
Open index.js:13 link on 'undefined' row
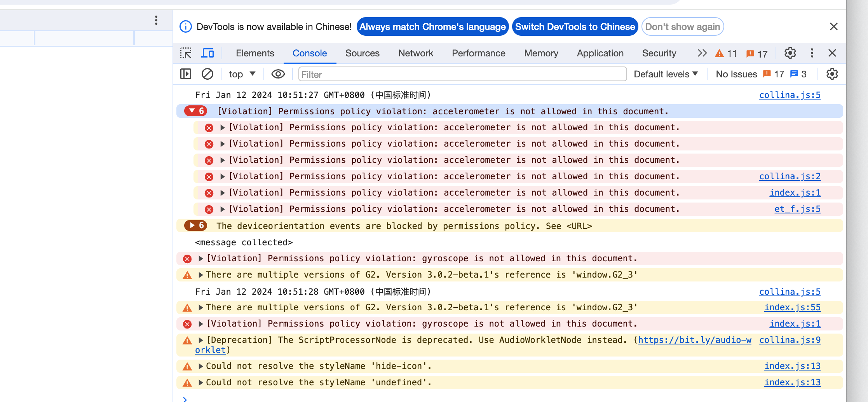(792, 382)
